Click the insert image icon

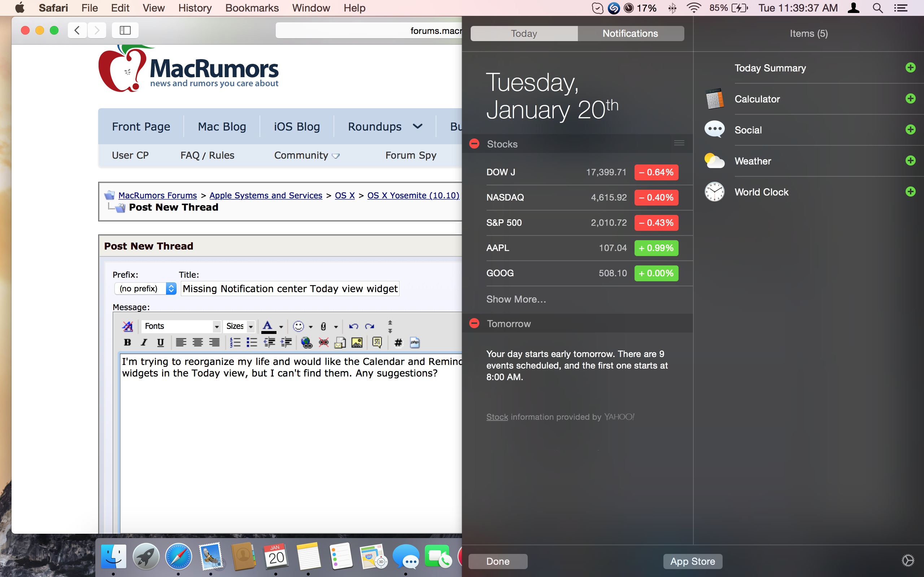357,342
